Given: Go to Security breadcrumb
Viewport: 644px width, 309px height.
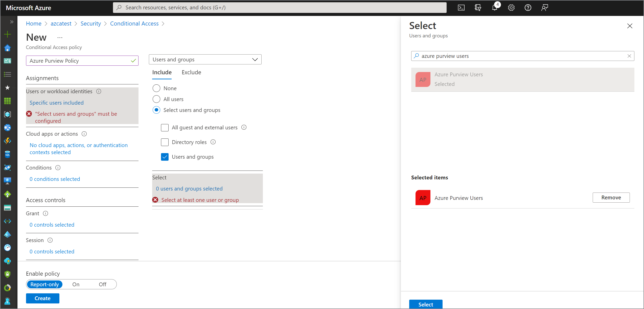Looking at the screenshot, I should pos(90,23).
